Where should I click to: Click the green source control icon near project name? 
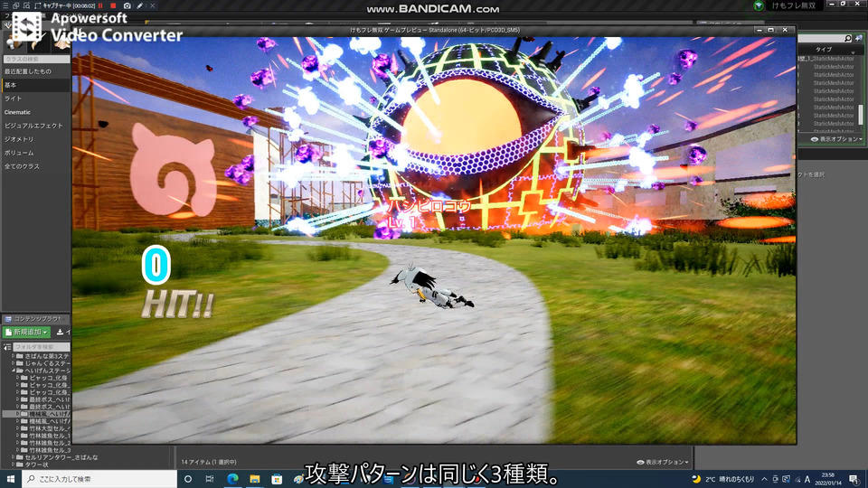coord(759,5)
